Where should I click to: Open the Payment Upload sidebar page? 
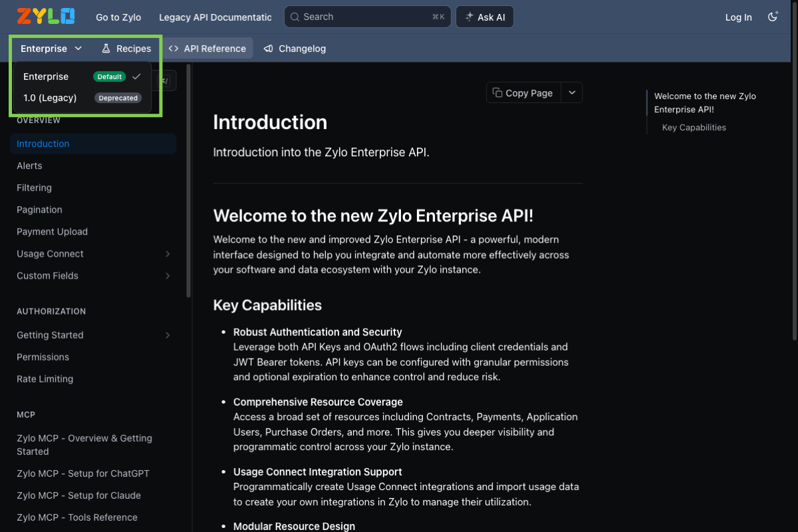tap(93, 231)
